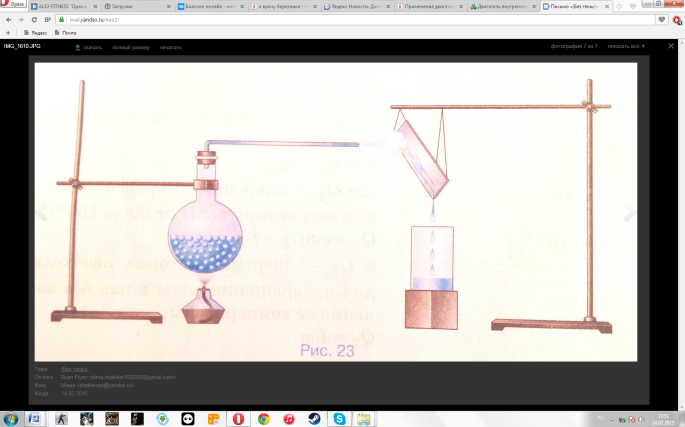Viewport: 685px width, 427px height.
Task: Close the Загрузки tab
Action: coord(169,7)
